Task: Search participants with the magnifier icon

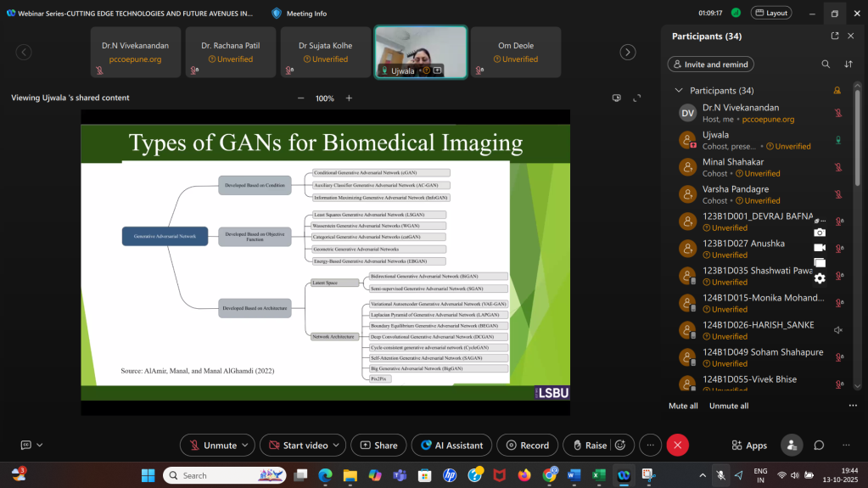Action: coord(826,64)
